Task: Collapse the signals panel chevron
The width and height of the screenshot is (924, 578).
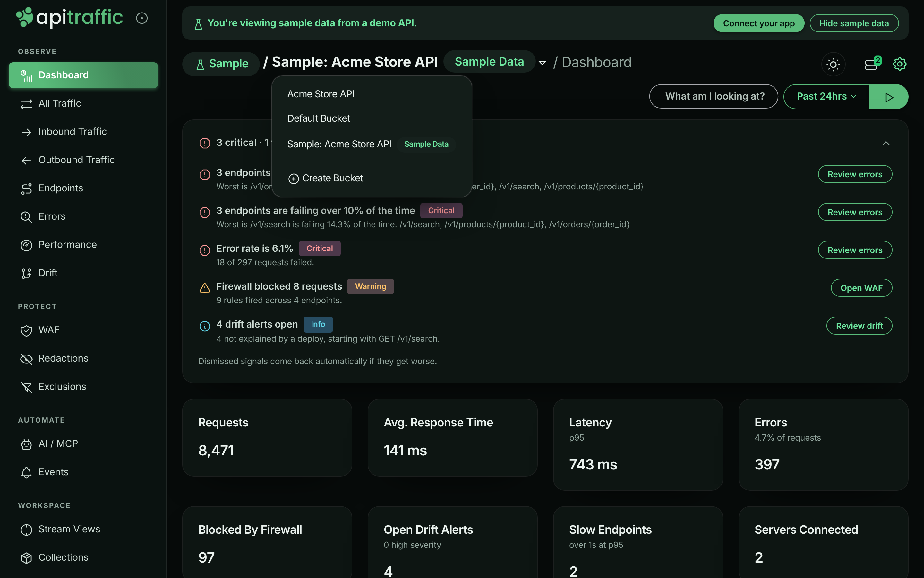Action: click(x=886, y=143)
